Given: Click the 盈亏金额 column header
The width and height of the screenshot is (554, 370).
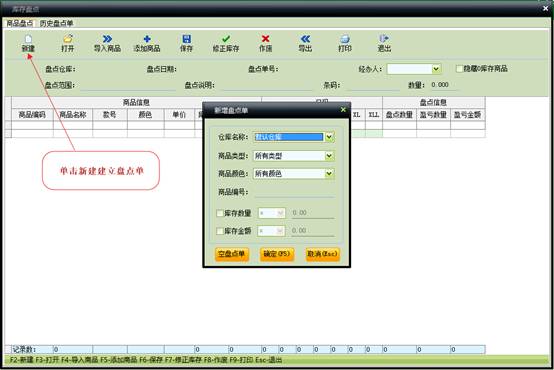Looking at the screenshot, I should [x=468, y=114].
